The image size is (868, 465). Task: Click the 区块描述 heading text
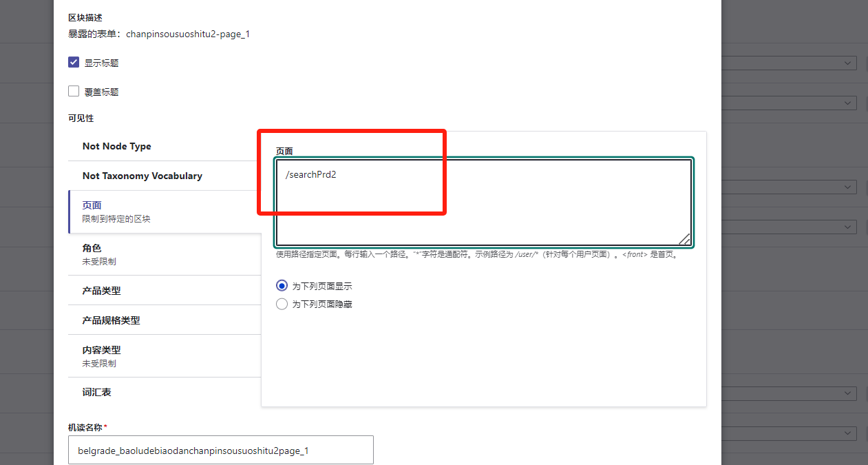85,17
